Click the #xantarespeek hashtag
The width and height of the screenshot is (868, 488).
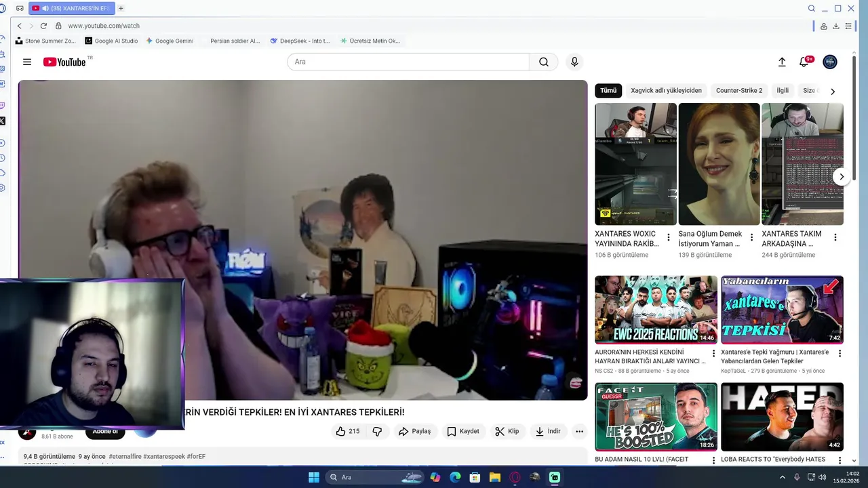pyautogui.click(x=163, y=457)
